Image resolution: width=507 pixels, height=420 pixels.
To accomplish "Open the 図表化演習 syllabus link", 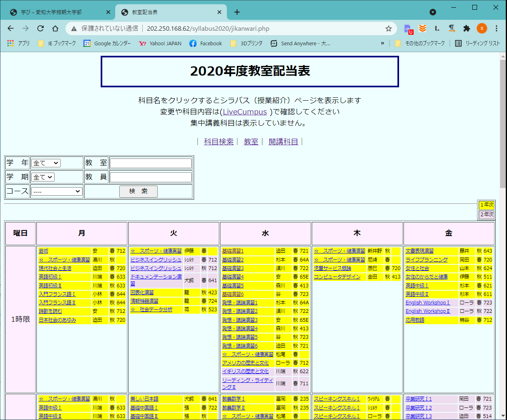I will [142, 293].
